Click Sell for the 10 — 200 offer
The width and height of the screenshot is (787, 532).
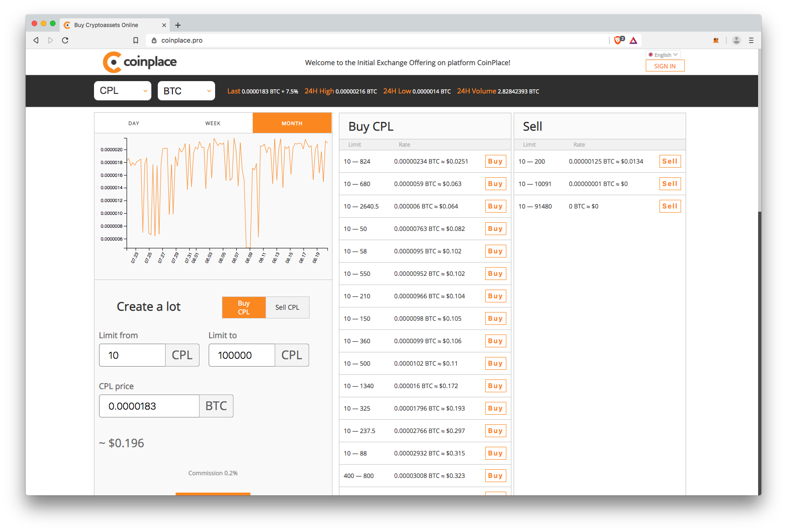[x=670, y=161]
